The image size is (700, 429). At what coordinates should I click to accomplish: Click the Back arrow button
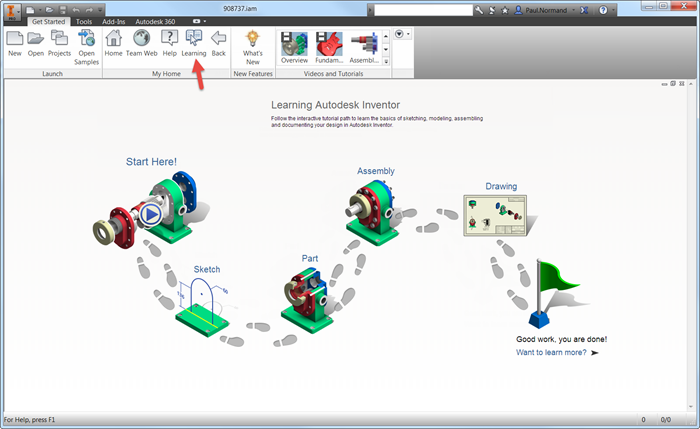coord(218,43)
